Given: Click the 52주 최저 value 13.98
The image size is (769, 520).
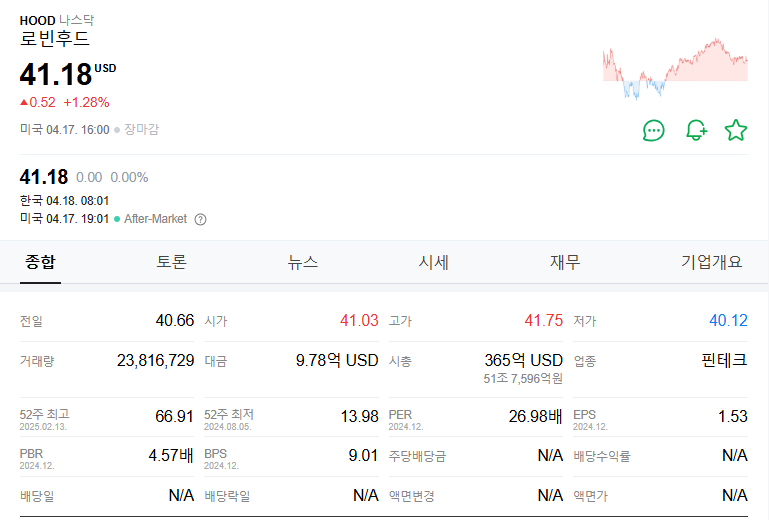Looking at the screenshot, I should pos(359,416).
